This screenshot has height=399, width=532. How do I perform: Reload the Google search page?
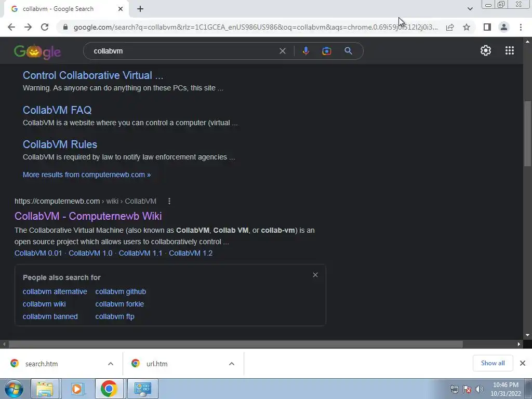45,27
